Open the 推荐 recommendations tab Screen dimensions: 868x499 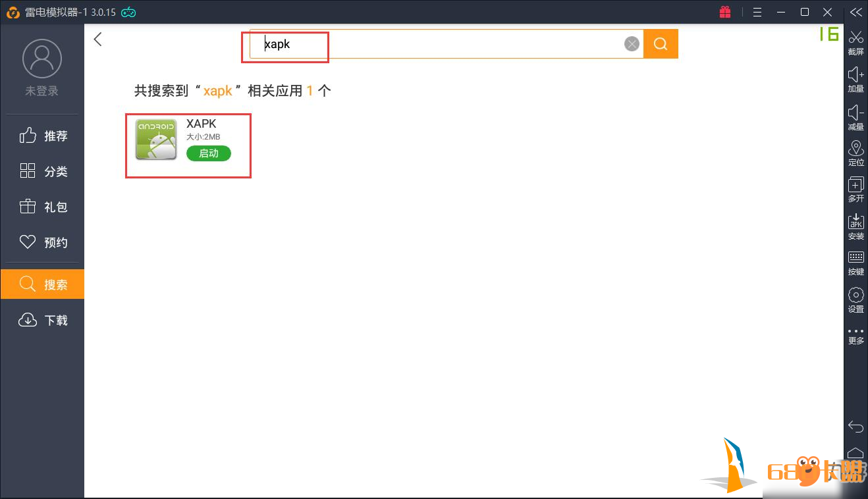pyautogui.click(x=42, y=136)
